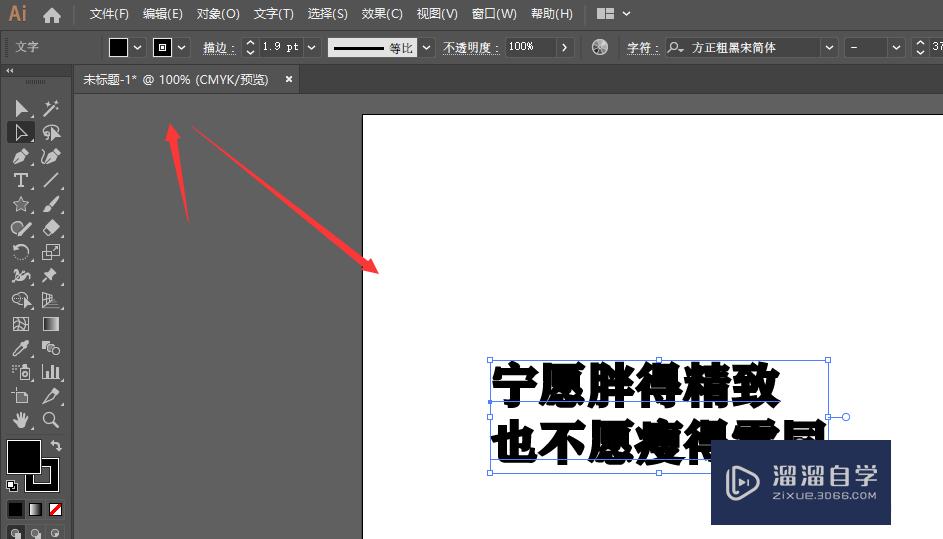Select the Scale tool
The image size is (943, 539).
pos(51,252)
